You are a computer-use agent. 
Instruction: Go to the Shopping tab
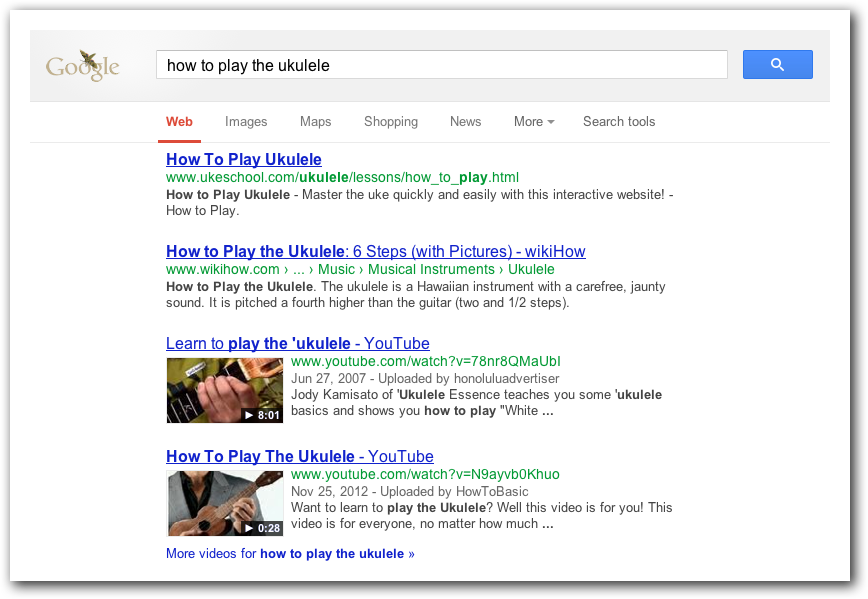click(x=391, y=122)
